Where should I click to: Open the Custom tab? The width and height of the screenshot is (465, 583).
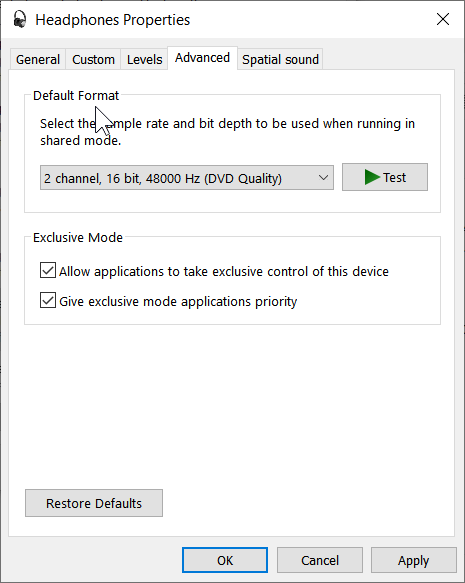(x=93, y=59)
